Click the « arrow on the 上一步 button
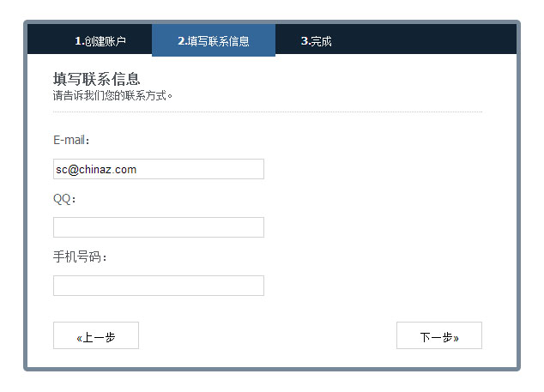544x392 pixels. 79,338
